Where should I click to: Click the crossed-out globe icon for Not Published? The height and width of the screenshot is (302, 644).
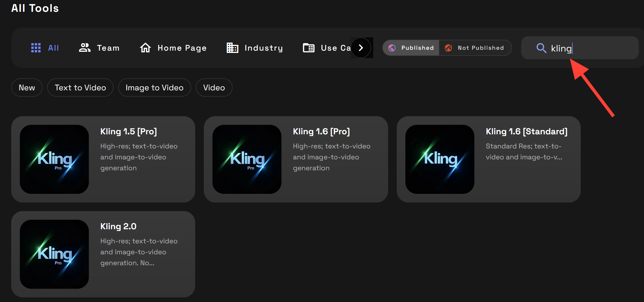tap(448, 48)
